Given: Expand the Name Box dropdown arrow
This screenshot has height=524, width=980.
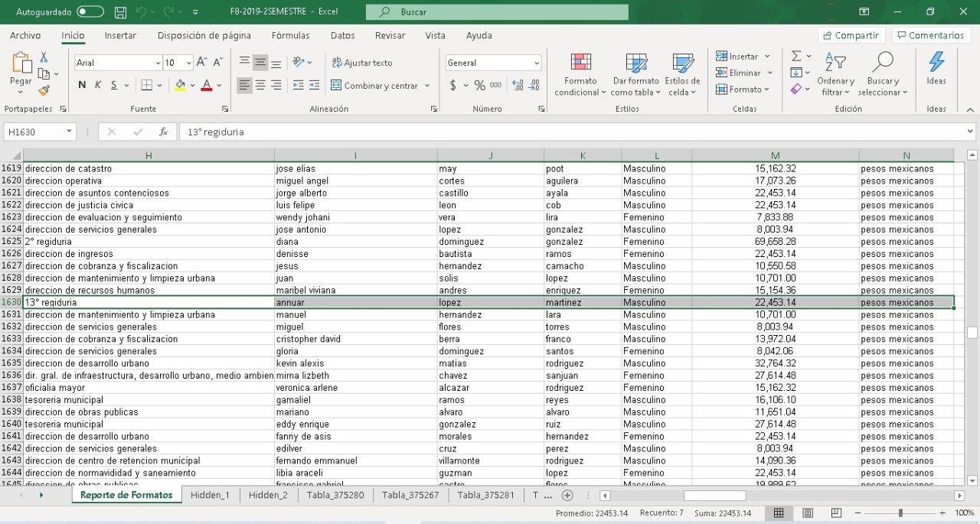Looking at the screenshot, I should point(69,132).
